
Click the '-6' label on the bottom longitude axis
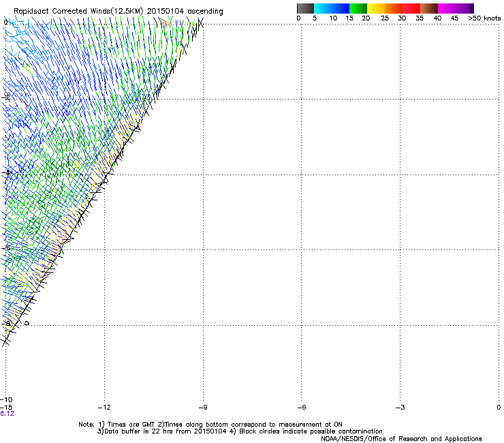click(x=302, y=408)
